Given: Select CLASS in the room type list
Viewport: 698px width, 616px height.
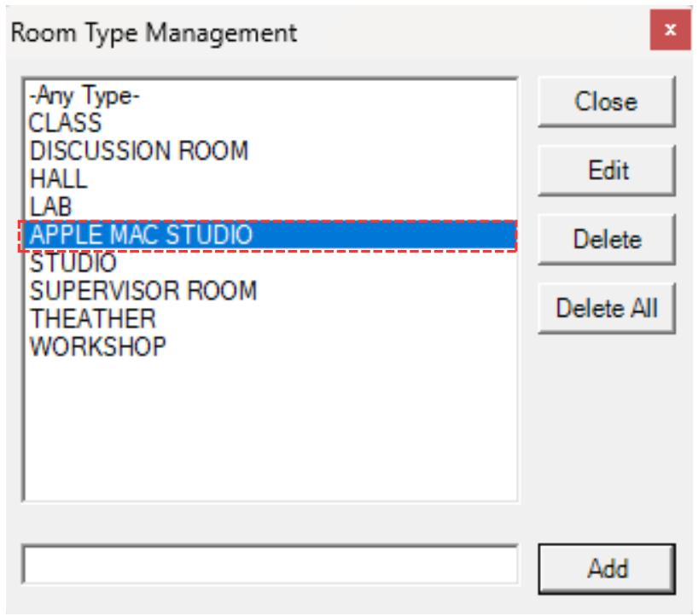Looking at the screenshot, I should [x=66, y=124].
